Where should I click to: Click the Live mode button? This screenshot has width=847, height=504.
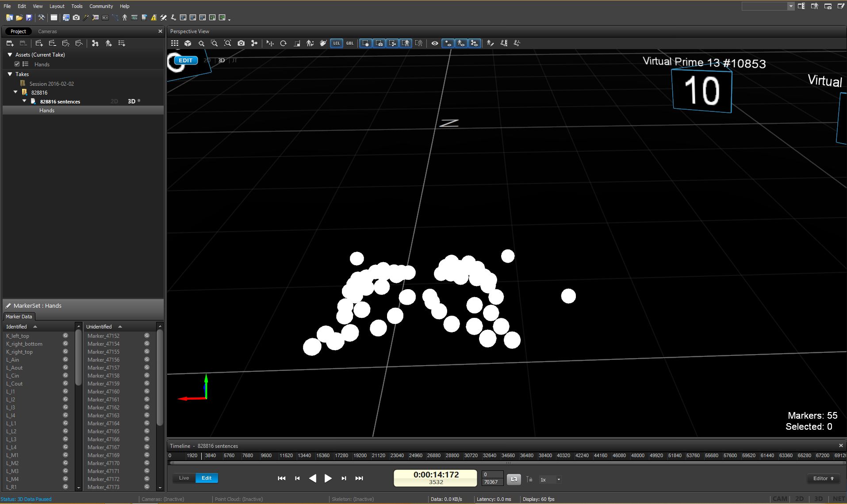(184, 478)
